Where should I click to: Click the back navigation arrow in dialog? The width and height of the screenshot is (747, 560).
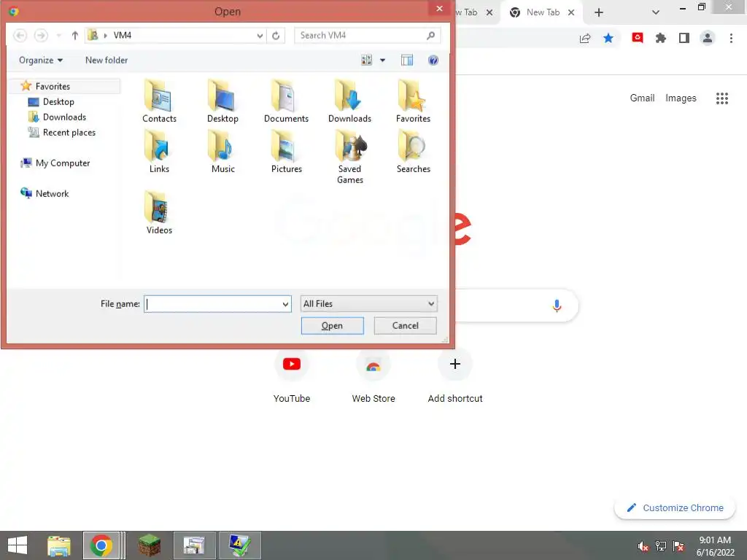click(20, 35)
